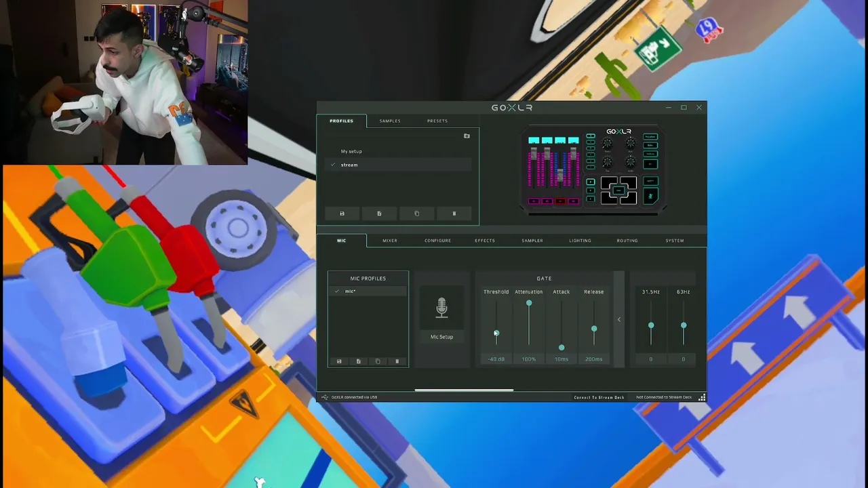Click the -40 dB threshold value
Image resolution: width=868 pixels, height=488 pixels.
point(496,359)
